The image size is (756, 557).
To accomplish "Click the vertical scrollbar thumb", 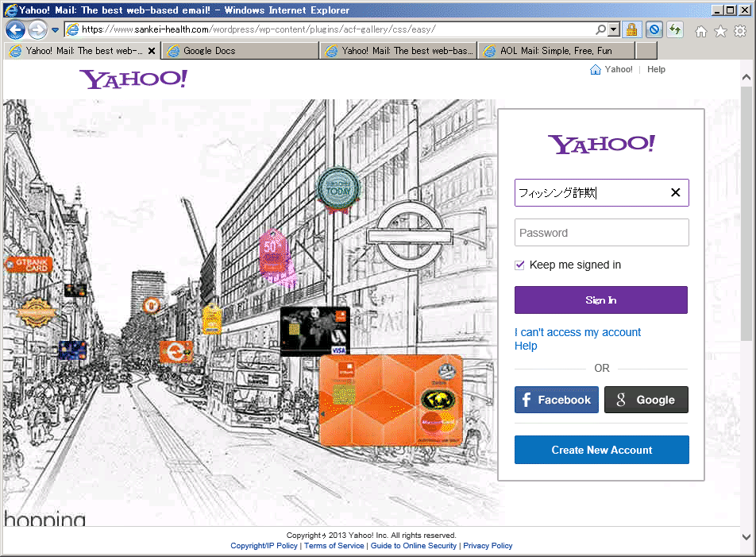I will click(746, 214).
